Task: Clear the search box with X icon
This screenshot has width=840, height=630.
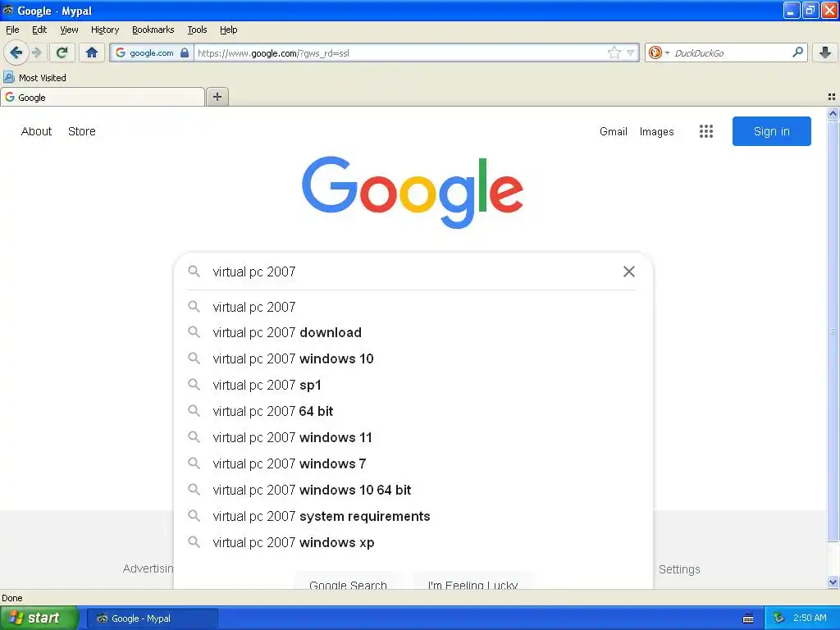Action: click(629, 272)
